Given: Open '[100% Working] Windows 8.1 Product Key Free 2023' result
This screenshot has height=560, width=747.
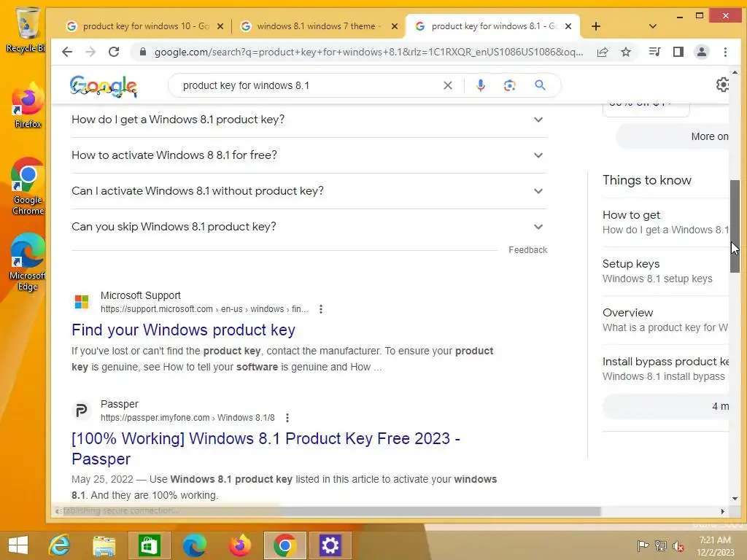Looking at the screenshot, I should [266, 448].
